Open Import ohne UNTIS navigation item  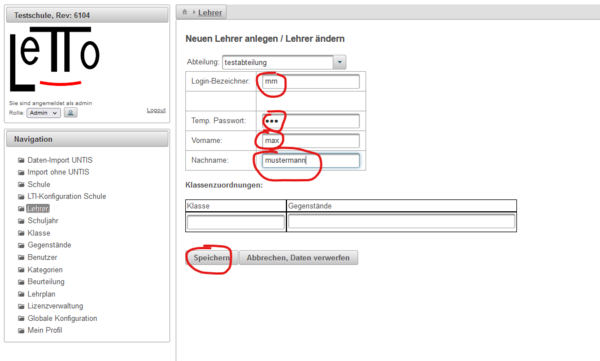pos(58,172)
